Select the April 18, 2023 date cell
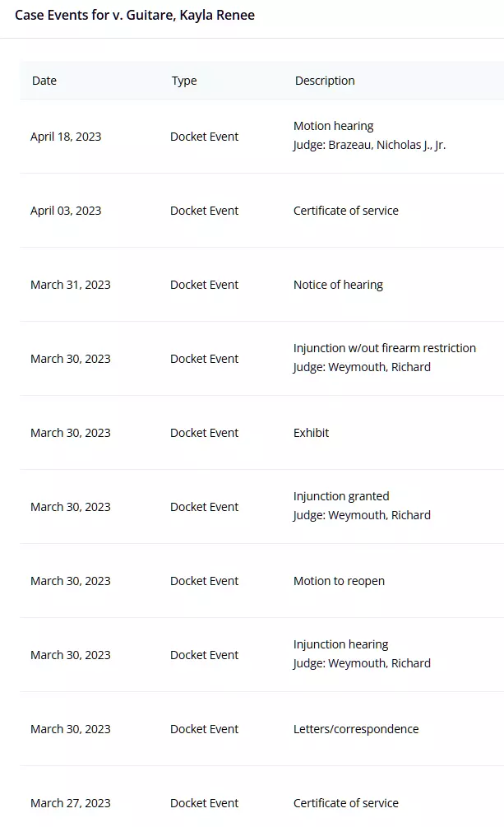Image resolution: width=504 pixels, height=827 pixels. (66, 137)
